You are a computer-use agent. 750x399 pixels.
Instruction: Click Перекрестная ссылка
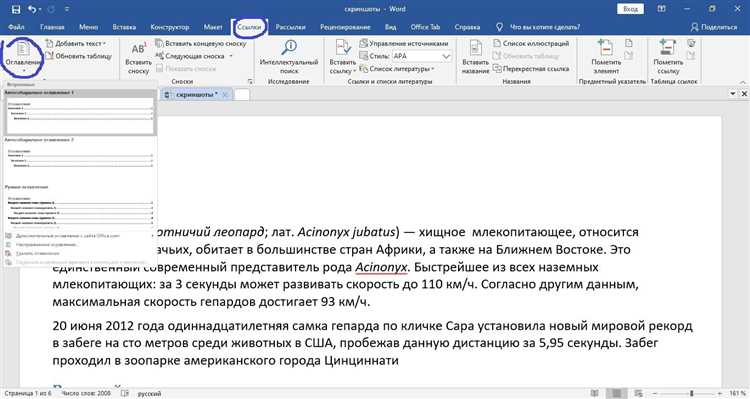pos(531,69)
